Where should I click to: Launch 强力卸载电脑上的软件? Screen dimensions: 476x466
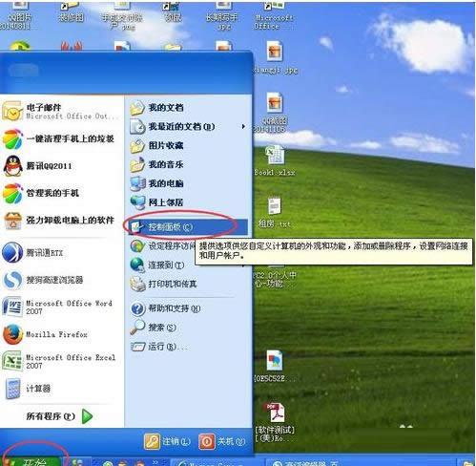click(x=60, y=220)
